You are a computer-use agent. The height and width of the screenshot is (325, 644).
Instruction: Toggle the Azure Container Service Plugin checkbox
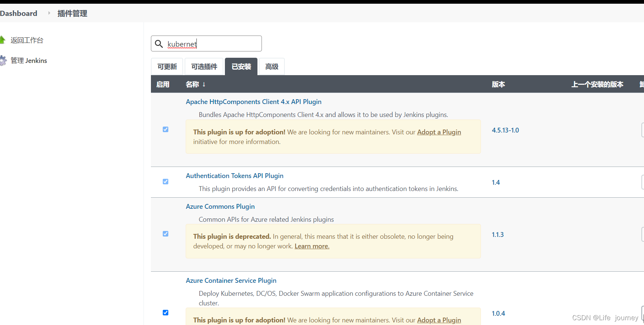pyautogui.click(x=165, y=312)
